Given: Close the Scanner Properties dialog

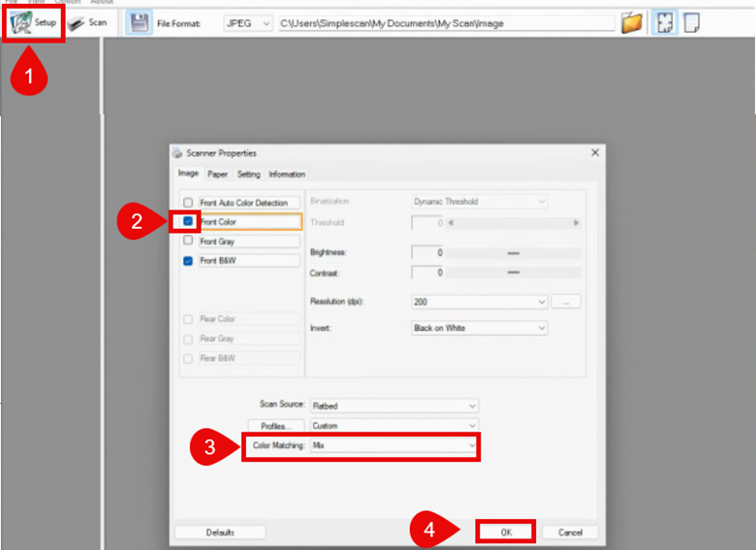Looking at the screenshot, I should [x=595, y=152].
